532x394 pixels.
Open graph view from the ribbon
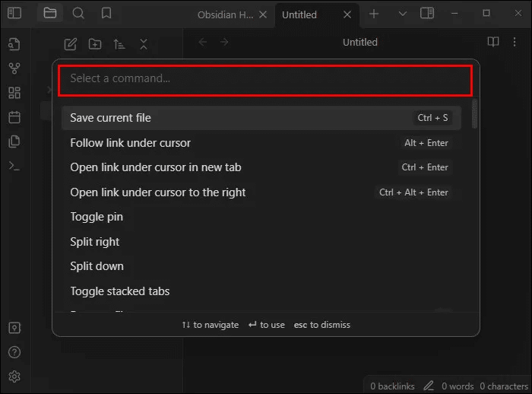[14, 68]
